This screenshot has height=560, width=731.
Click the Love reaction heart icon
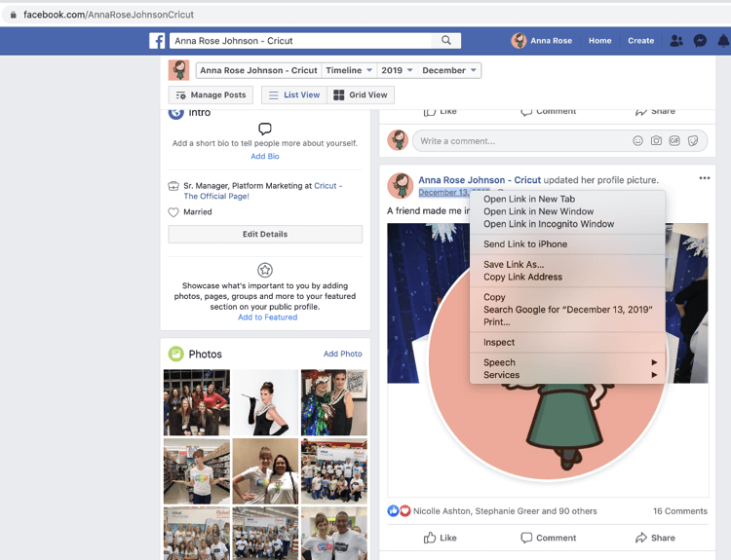pyautogui.click(x=404, y=511)
